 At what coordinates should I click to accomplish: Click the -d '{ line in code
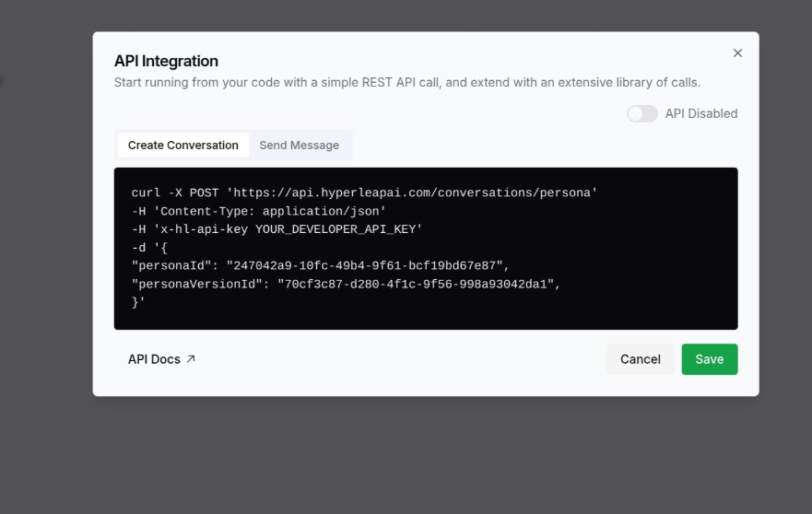pyautogui.click(x=149, y=248)
